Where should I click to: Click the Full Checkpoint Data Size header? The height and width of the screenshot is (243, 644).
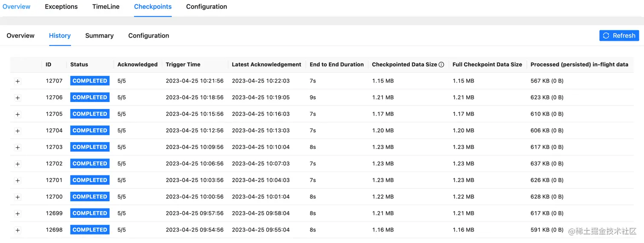(x=487, y=65)
